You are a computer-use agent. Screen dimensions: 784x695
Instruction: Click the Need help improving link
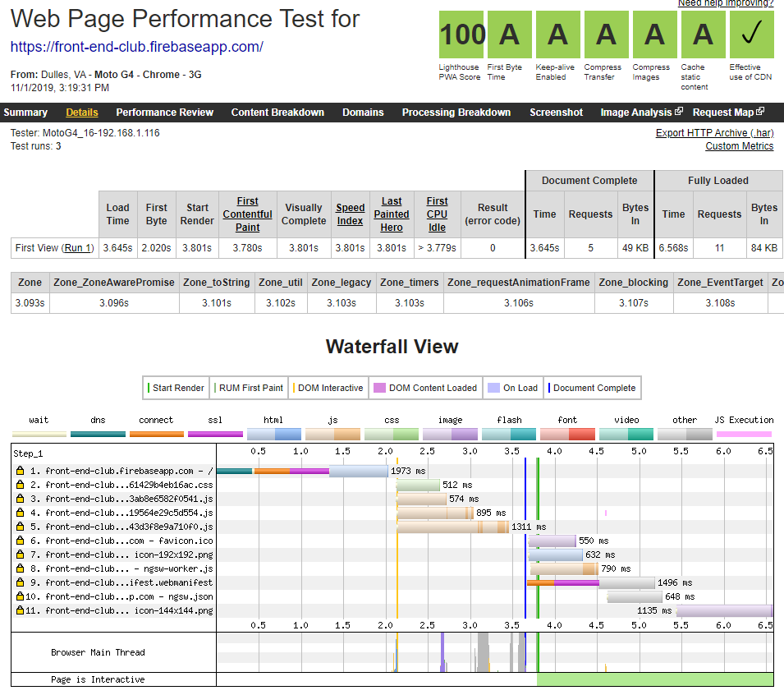(x=726, y=3)
